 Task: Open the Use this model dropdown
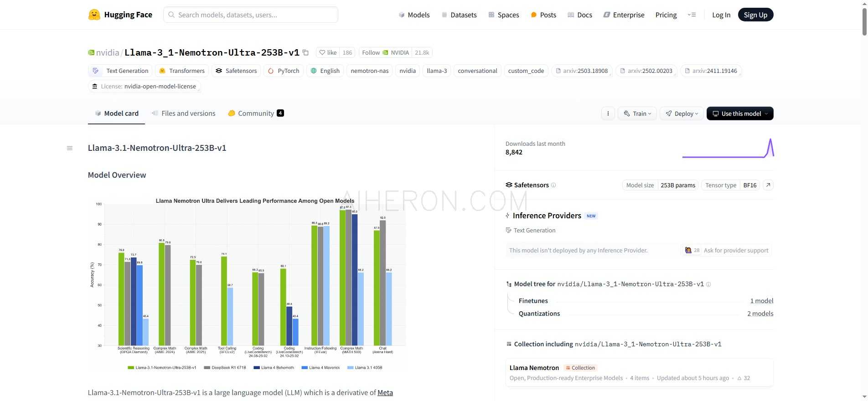point(740,113)
